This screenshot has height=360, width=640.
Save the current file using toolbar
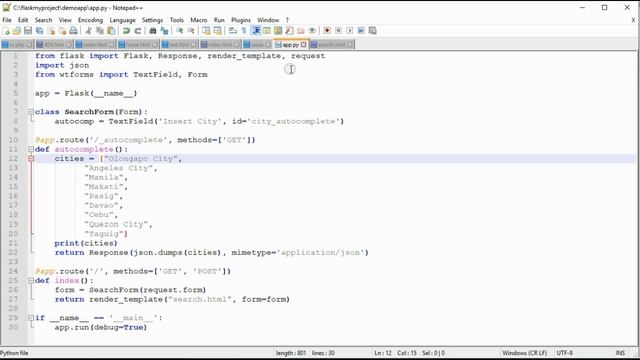pos(28,31)
